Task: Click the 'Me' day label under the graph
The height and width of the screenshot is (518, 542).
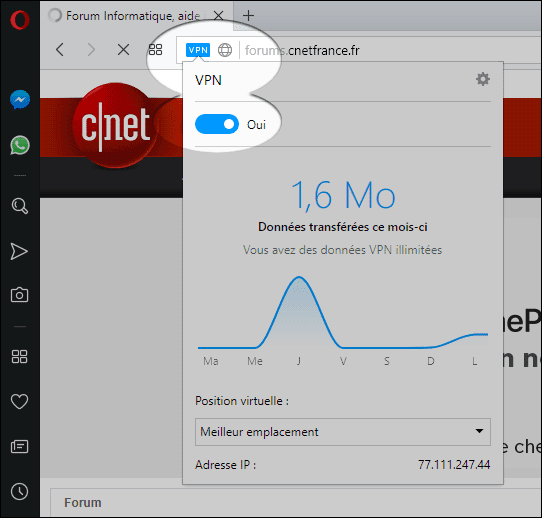Action: click(255, 361)
